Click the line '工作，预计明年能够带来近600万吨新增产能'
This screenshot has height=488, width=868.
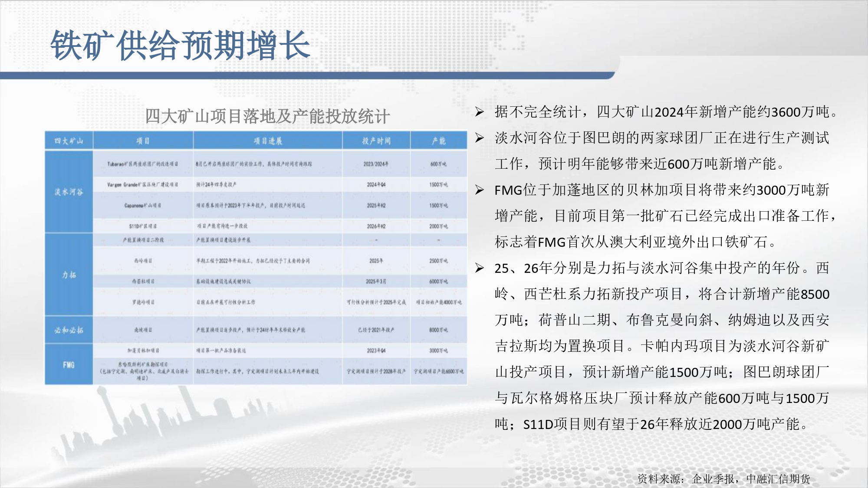click(640, 164)
